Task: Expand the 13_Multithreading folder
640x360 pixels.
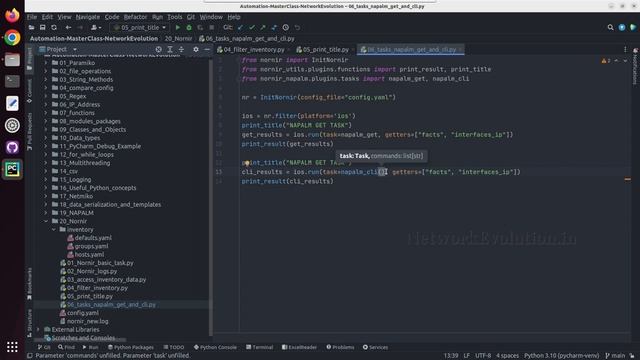Action: click(46, 163)
